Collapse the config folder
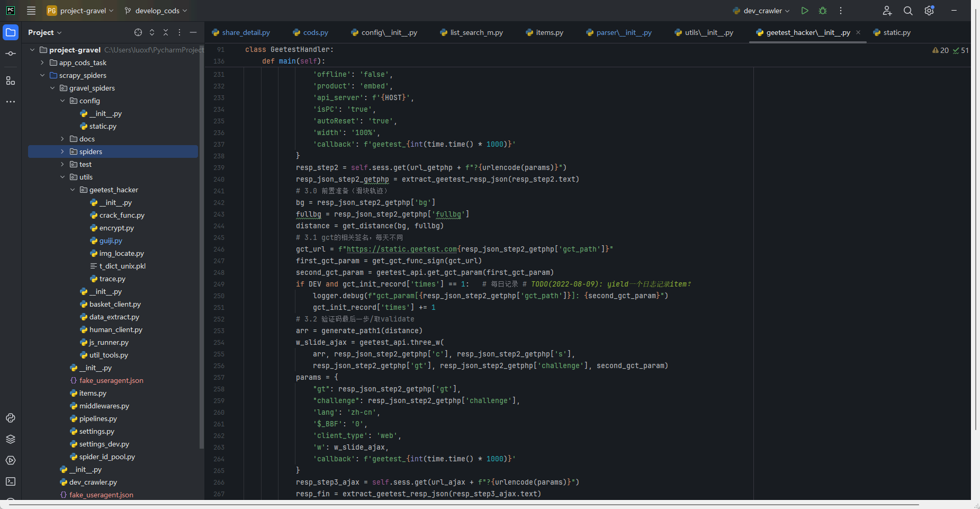The height and width of the screenshot is (509, 980). point(62,101)
